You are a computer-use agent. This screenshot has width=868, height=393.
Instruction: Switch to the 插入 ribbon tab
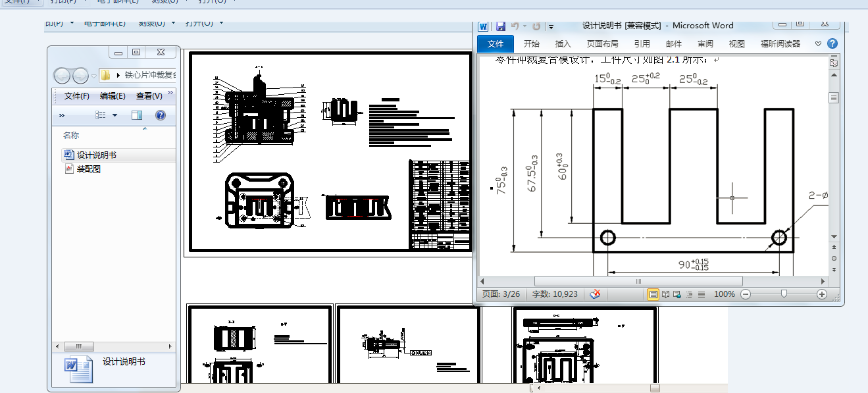coord(563,44)
